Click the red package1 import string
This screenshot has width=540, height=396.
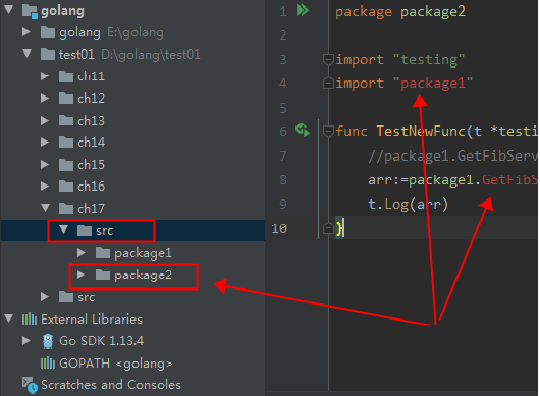click(433, 83)
